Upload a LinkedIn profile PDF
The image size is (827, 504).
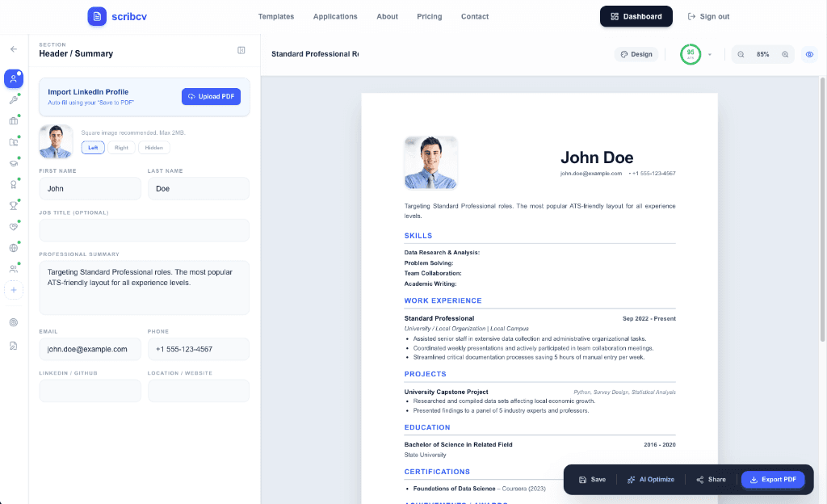coord(211,96)
